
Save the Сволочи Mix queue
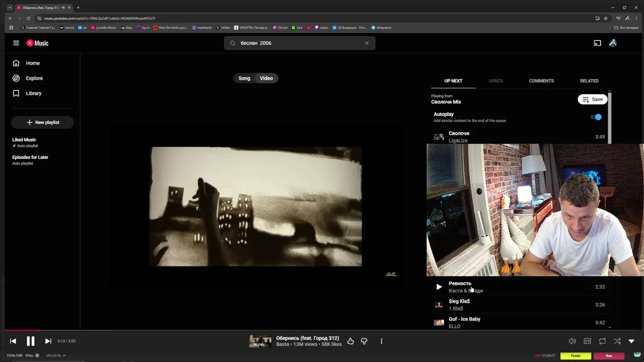[x=592, y=100]
